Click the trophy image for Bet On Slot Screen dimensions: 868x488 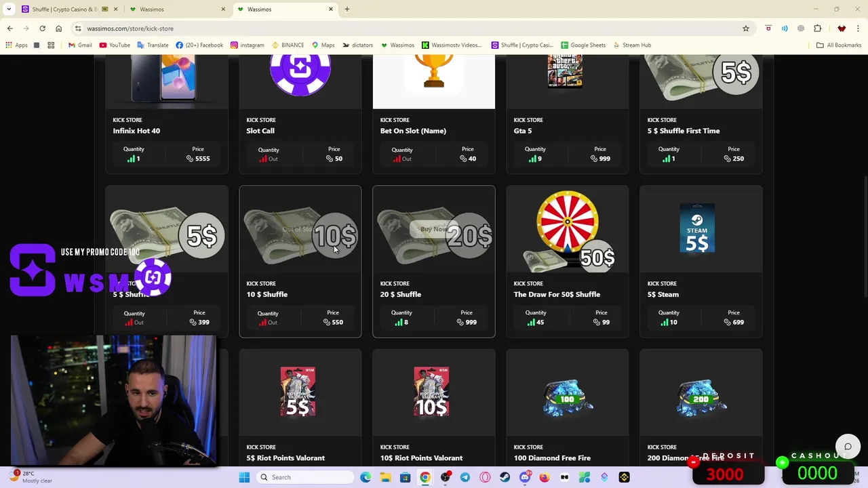tap(434, 73)
